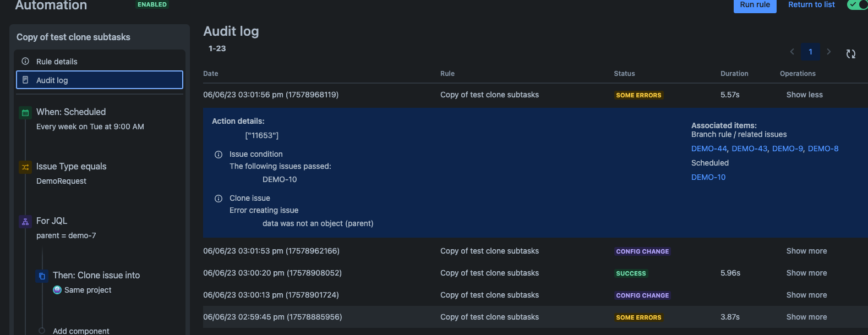Open the DEMO-10 scheduled issue link
The height and width of the screenshot is (335, 868).
(708, 177)
